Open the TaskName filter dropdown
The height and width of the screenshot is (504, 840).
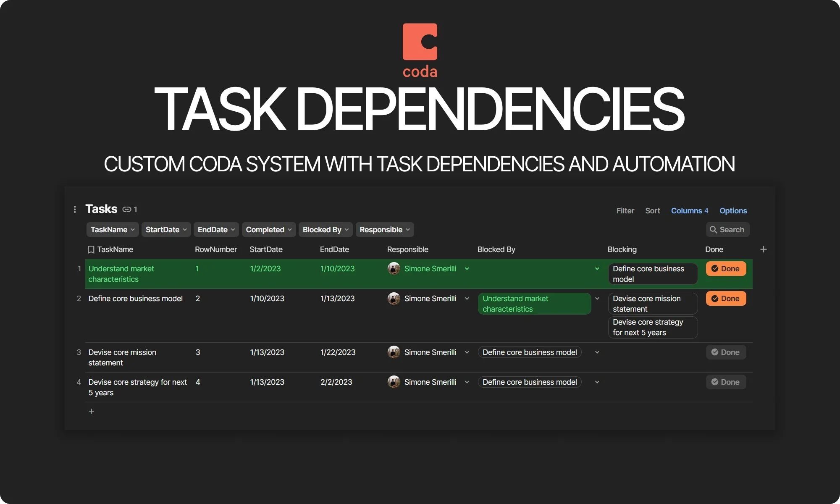coord(112,230)
